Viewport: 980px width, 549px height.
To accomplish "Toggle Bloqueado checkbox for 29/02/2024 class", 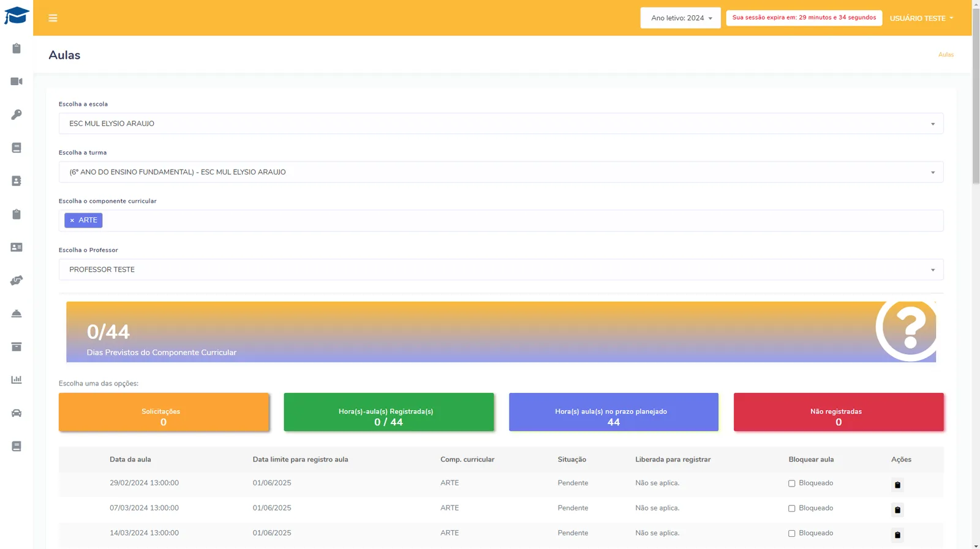I will 791,484.
